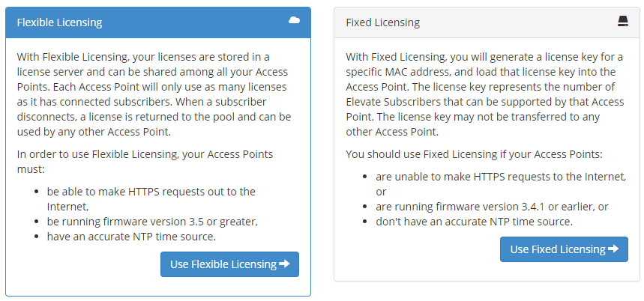Click the "You should use Fixed Licensing" sentence
Screen dimensions: 644x301
[474, 154]
